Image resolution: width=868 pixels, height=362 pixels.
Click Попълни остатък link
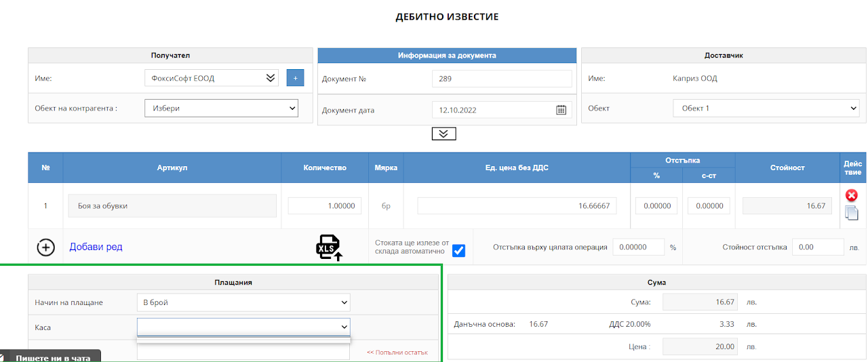397,353
